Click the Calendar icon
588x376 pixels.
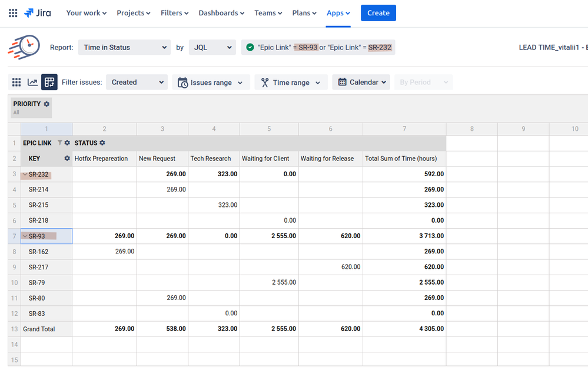(342, 82)
